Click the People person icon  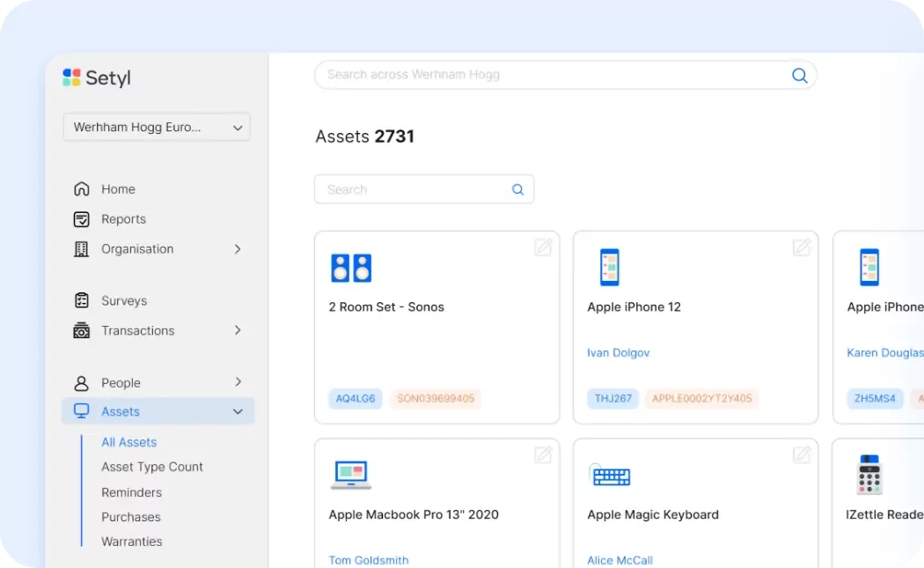(81, 383)
